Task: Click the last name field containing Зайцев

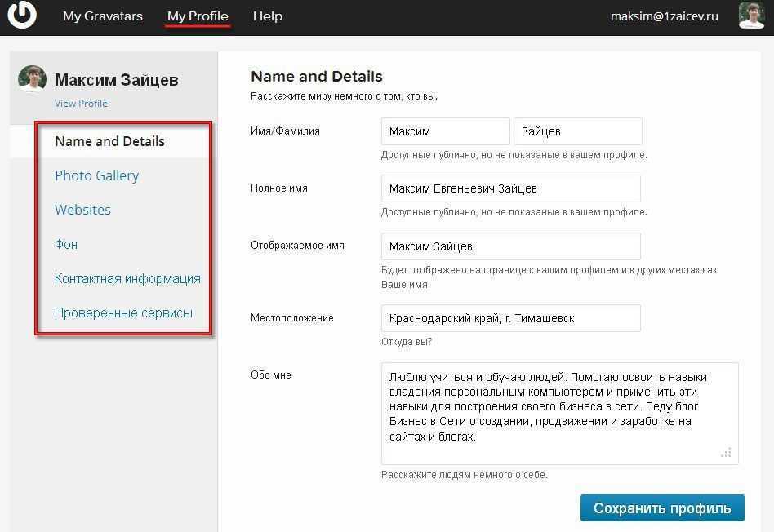Action: [x=577, y=131]
